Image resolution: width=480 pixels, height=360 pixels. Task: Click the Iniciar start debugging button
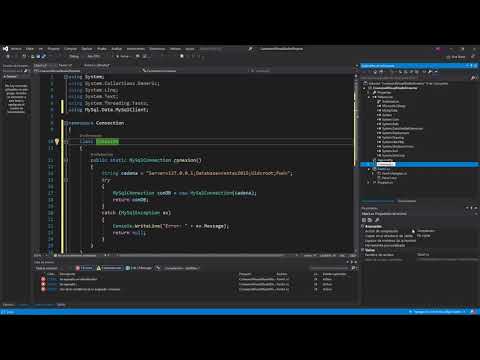pos(123,56)
